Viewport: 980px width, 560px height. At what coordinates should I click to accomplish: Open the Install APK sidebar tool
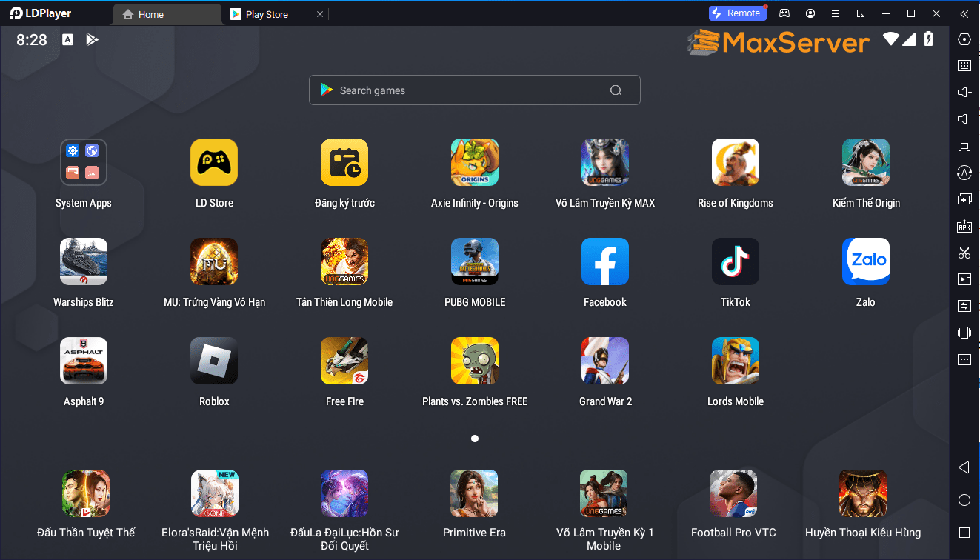click(x=964, y=226)
